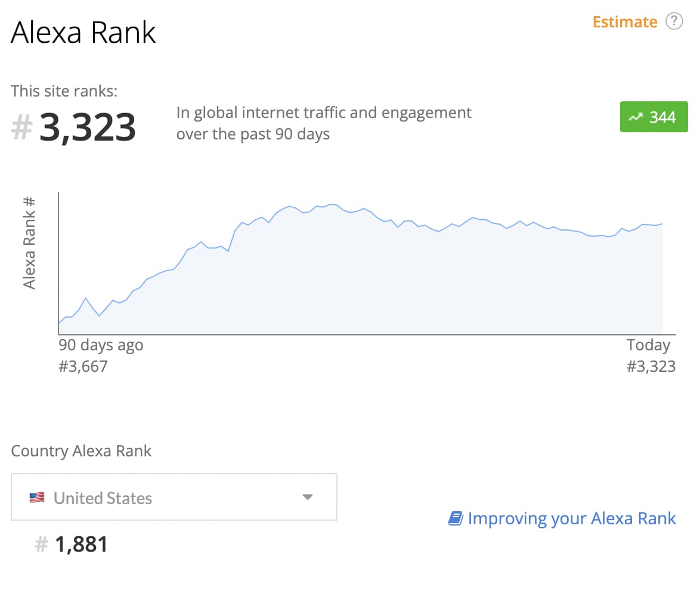Image resolution: width=700 pixels, height=597 pixels.
Task: Click the trend arrow icon in green badge
Action: (x=636, y=117)
